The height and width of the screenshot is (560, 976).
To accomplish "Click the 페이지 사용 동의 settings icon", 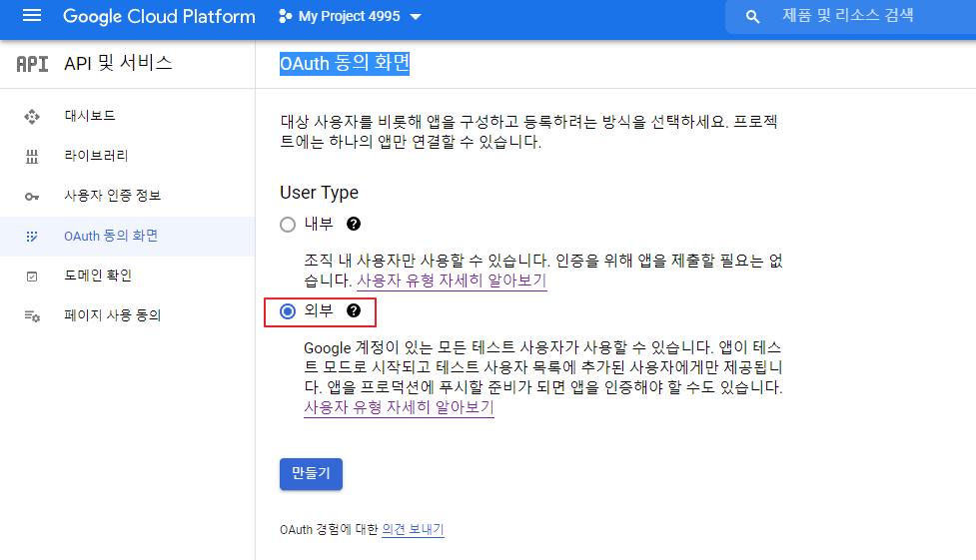I will point(32,316).
